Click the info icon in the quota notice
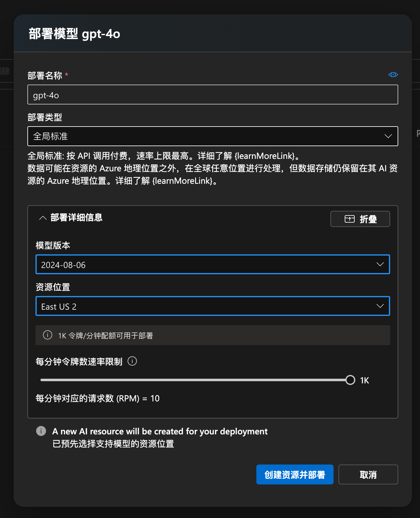420x518 pixels. 47,335
